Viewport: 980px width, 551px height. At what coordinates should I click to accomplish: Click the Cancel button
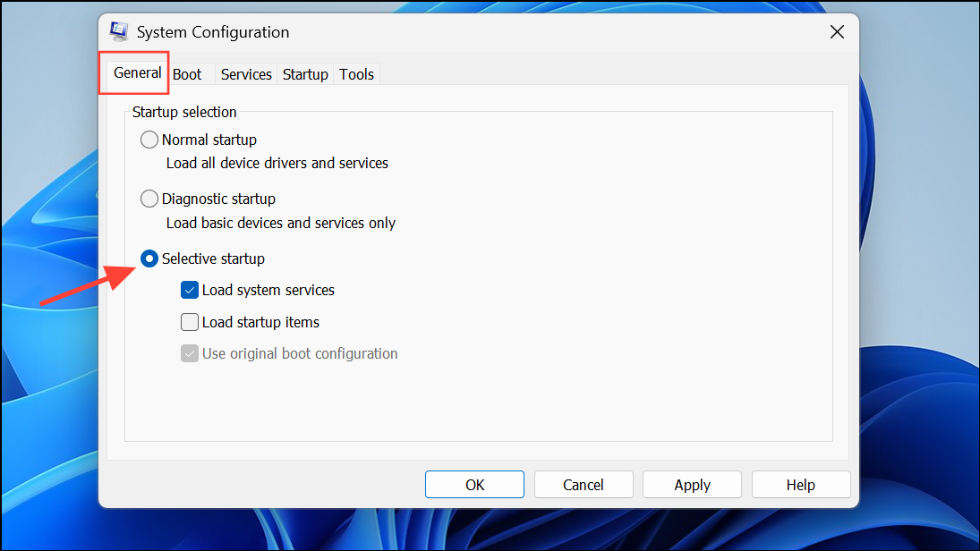click(x=583, y=485)
